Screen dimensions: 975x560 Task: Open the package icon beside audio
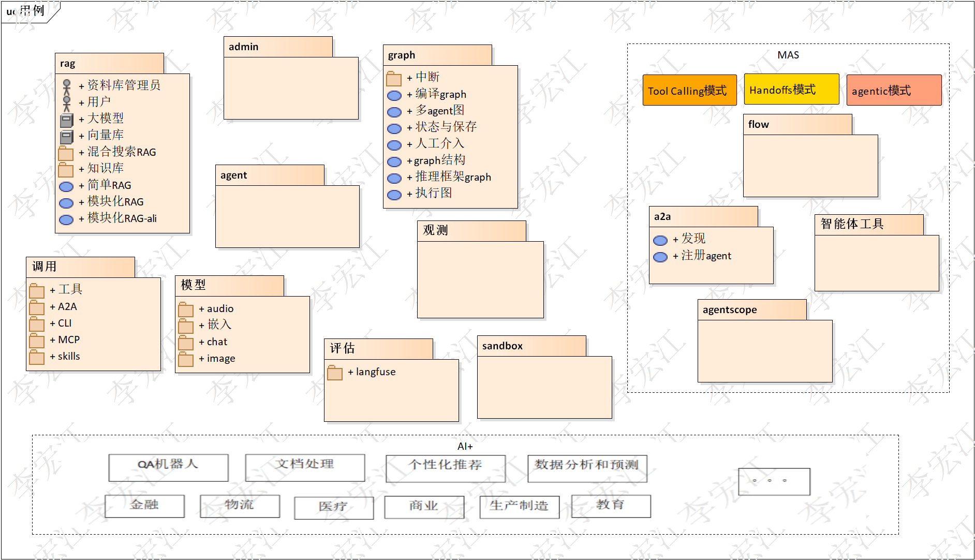186,310
